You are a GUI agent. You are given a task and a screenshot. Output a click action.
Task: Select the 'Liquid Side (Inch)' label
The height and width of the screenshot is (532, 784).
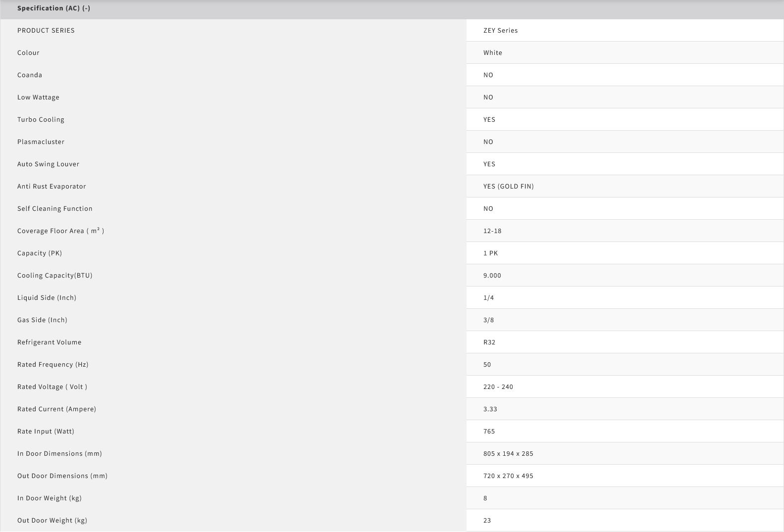click(x=47, y=297)
